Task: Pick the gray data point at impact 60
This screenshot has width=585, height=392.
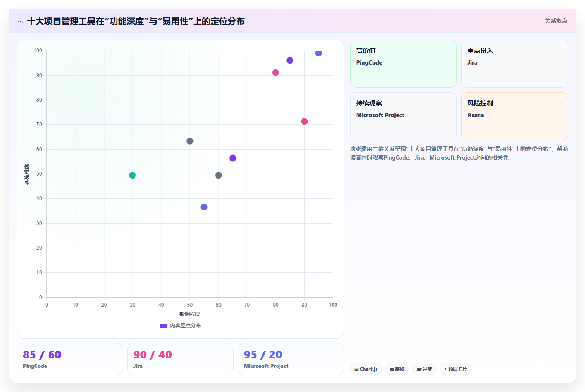Action: tap(219, 175)
